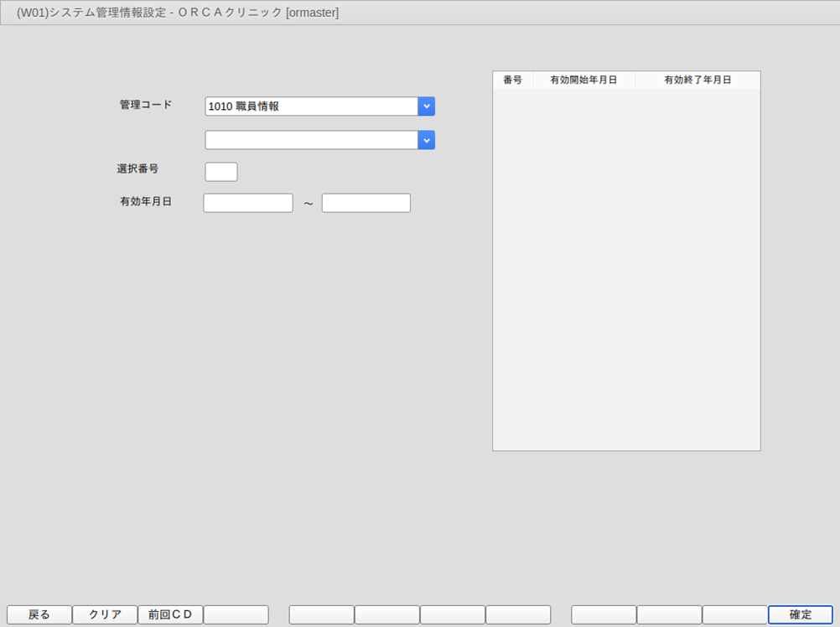Click the blank button right of 前回ＣＤ
The image size is (840, 627).
point(236,614)
